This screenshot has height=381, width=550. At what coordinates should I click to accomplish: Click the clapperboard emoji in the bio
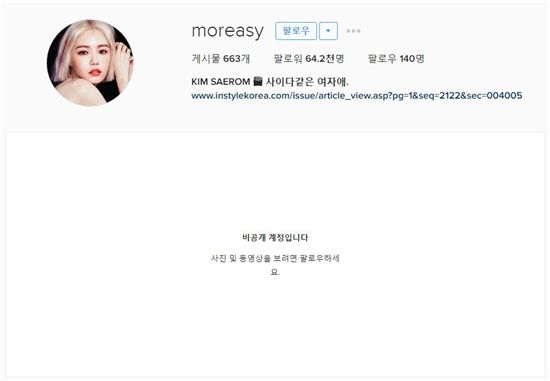pyautogui.click(x=258, y=82)
